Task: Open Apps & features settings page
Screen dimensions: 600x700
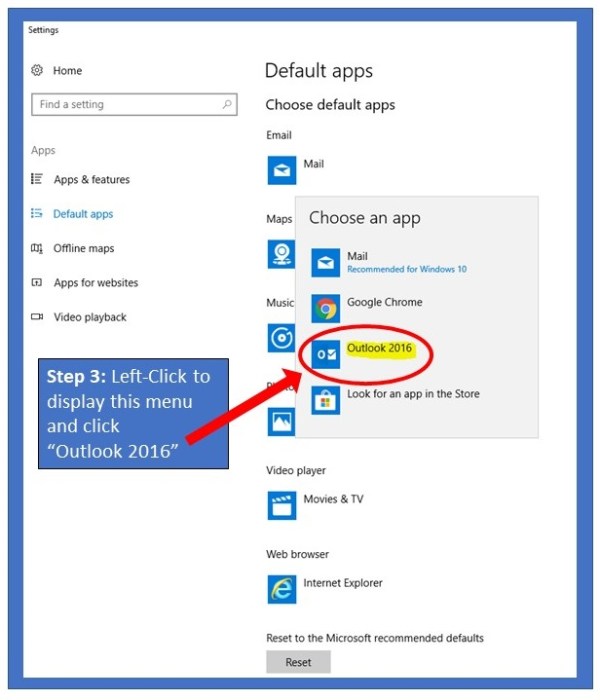Action: coord(91,180)
